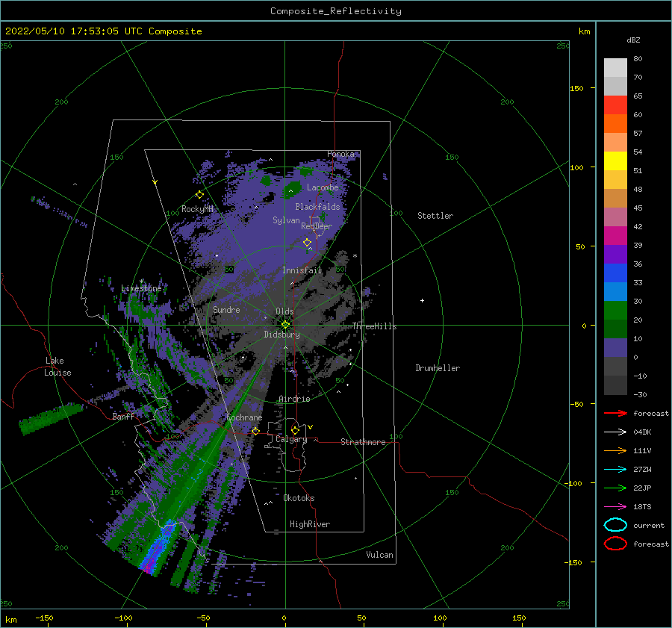The width and height of the screenshot is (672, 628).
Task: Click the yellow diamond marker below Cochrane
Action: pyautogui.click(x=256, y=431)
